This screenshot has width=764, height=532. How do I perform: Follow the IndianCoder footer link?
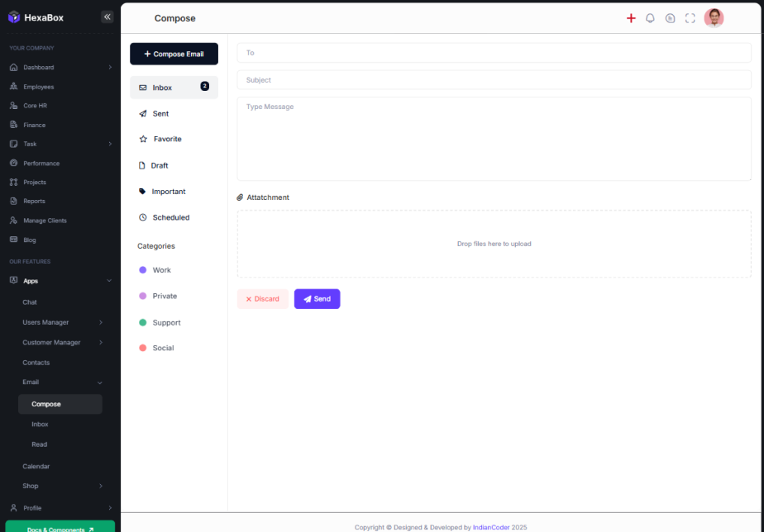(491, 527)
